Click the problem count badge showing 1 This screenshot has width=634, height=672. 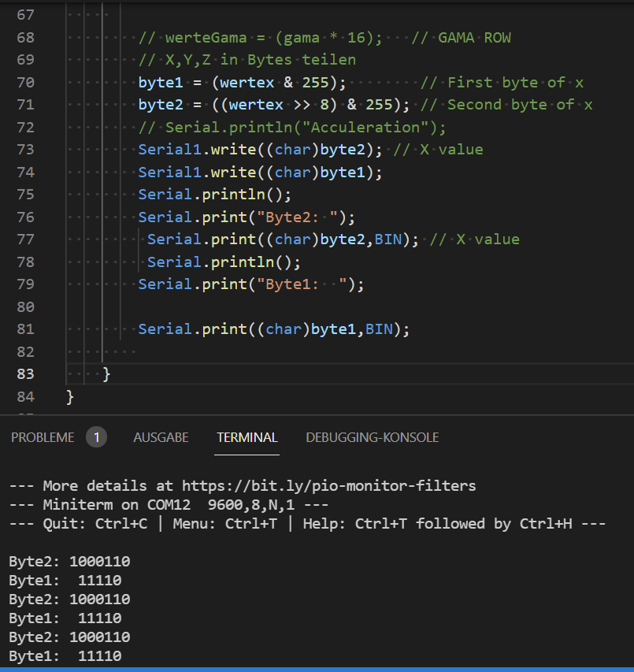pyautogui.click(x=96, y=437)
